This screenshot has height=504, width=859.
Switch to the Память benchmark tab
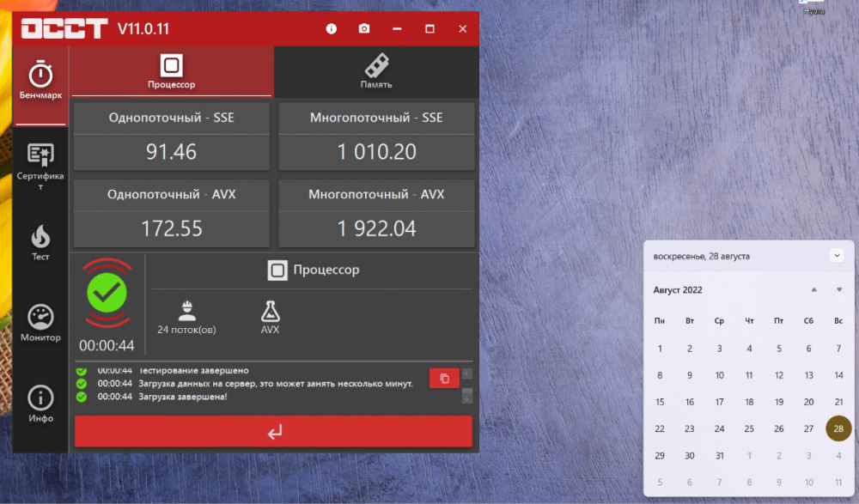pos(376,72)
